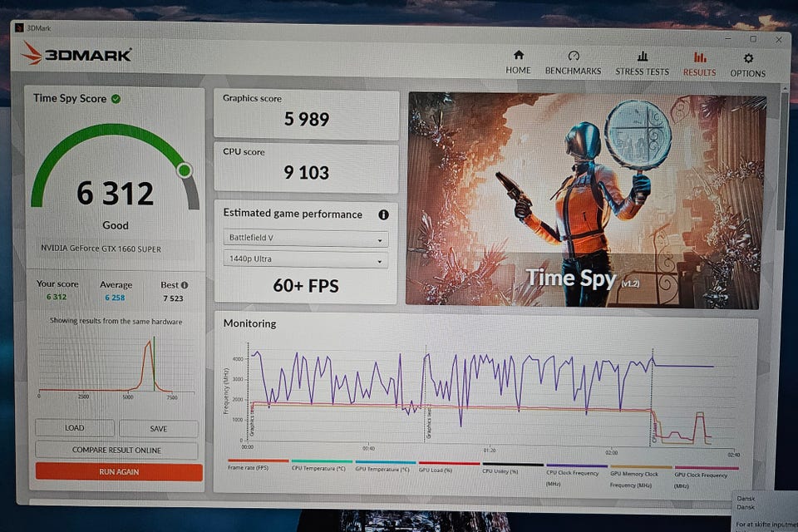Click the green validation checkmark beside Time Spy Score
Image resolution: width=798 pixels, height=532 pixels.
tap(116, 99)
